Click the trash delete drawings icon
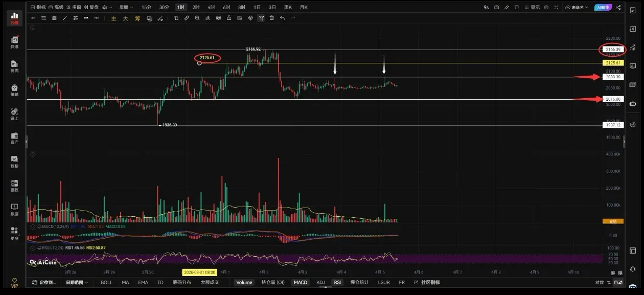 coord(272,18)
